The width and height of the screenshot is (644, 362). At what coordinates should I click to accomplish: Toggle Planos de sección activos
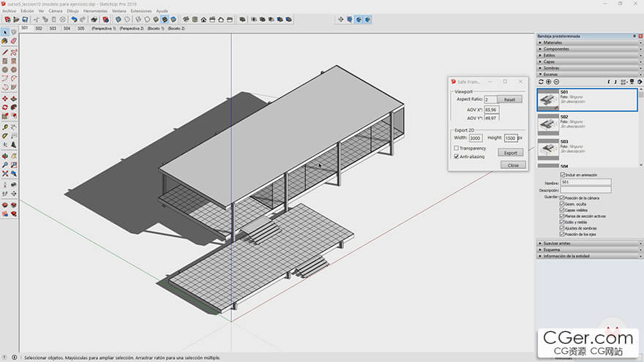[x=562, y=216]
